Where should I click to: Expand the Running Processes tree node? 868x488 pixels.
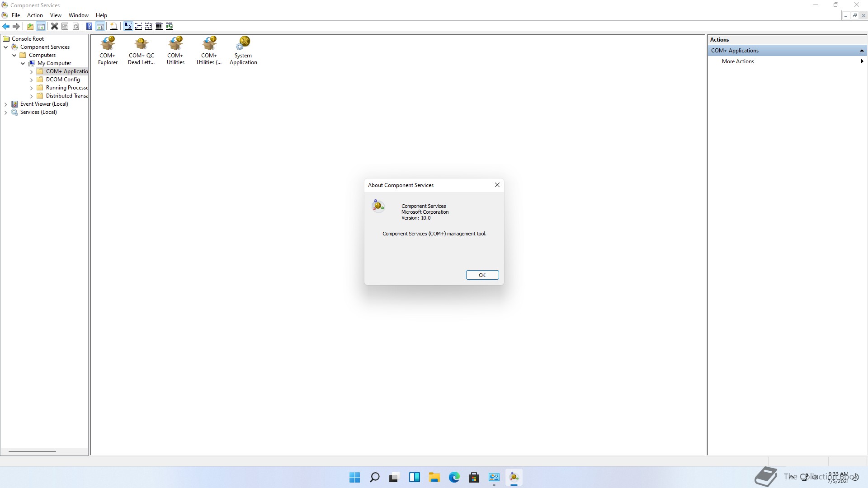32,88
